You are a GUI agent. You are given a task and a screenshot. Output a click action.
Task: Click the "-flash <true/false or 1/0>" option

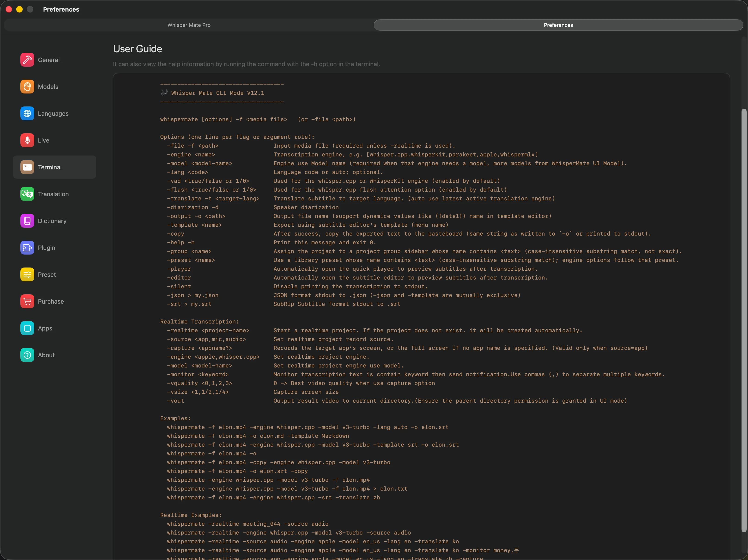tap(212, 190)
